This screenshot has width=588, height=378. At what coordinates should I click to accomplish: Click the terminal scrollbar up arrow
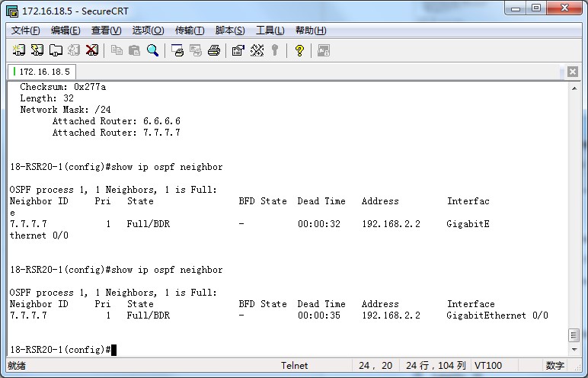pos(574,89)
